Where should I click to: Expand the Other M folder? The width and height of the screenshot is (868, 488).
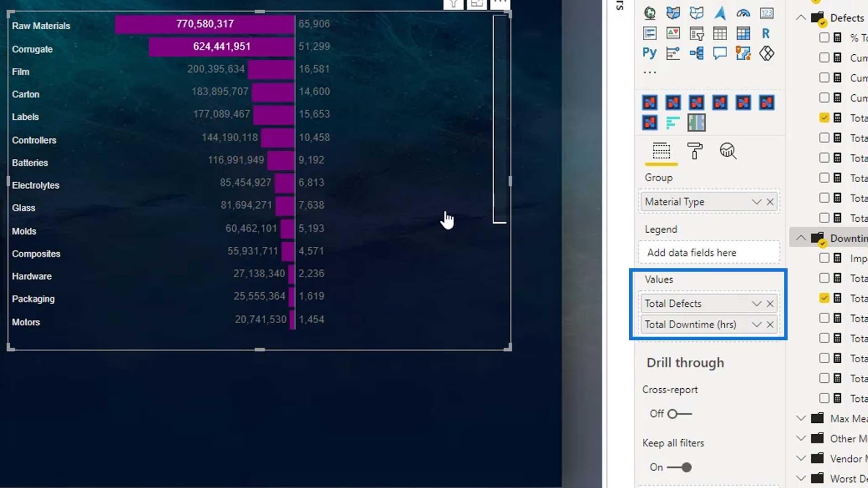coord(801,438)
